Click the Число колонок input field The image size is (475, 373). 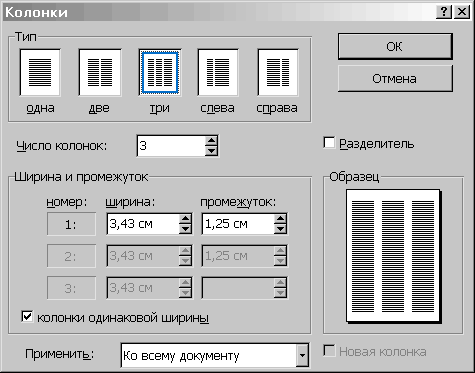tap(171, 146)
